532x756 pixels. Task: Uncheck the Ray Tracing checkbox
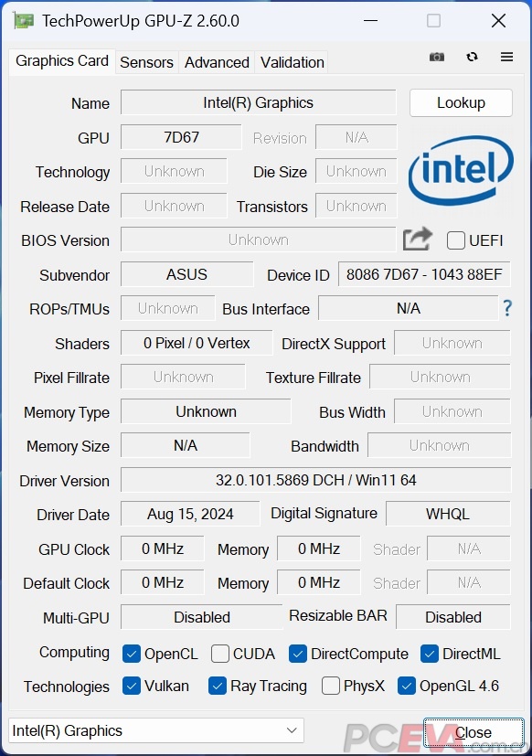[x=218, y=686]
